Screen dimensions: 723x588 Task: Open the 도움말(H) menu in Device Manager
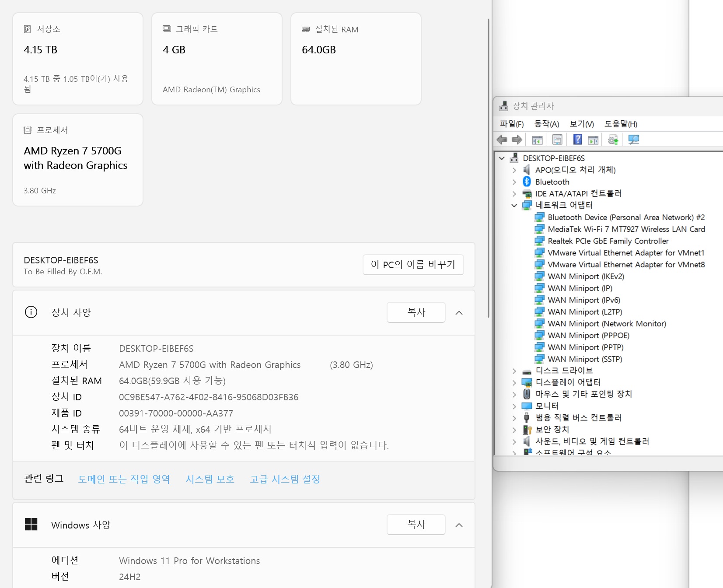(x=621, y=124)
